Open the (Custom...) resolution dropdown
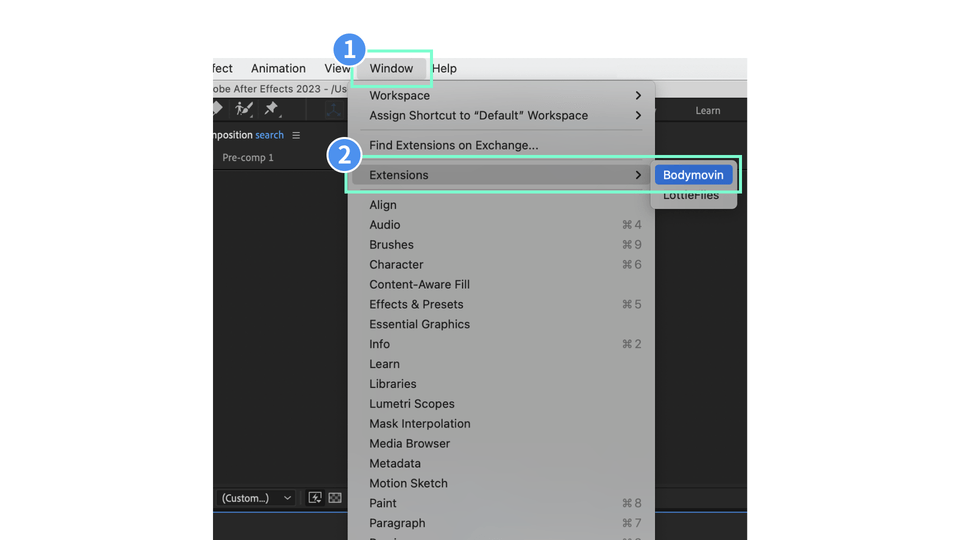Viewport: 960px width, 540px height. (x=256, y=498)
